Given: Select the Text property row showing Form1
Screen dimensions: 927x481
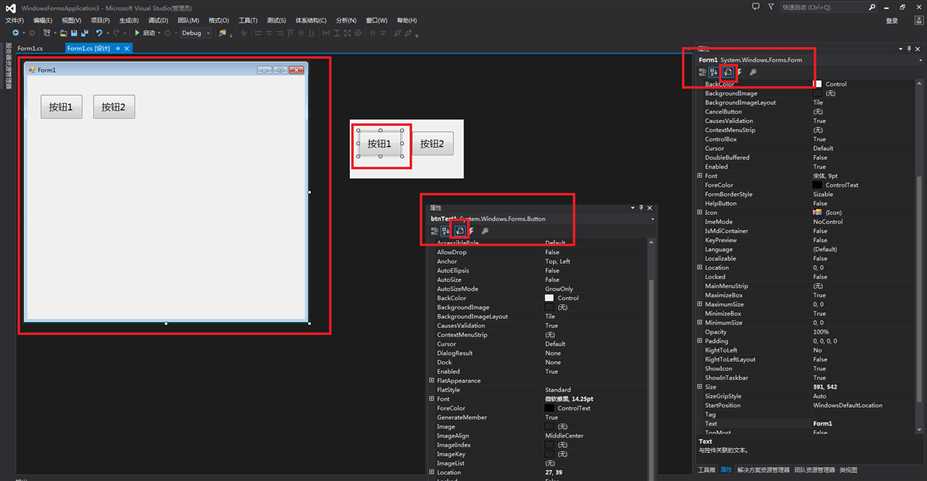Looking at the screenshot, I should coord(806,424).
